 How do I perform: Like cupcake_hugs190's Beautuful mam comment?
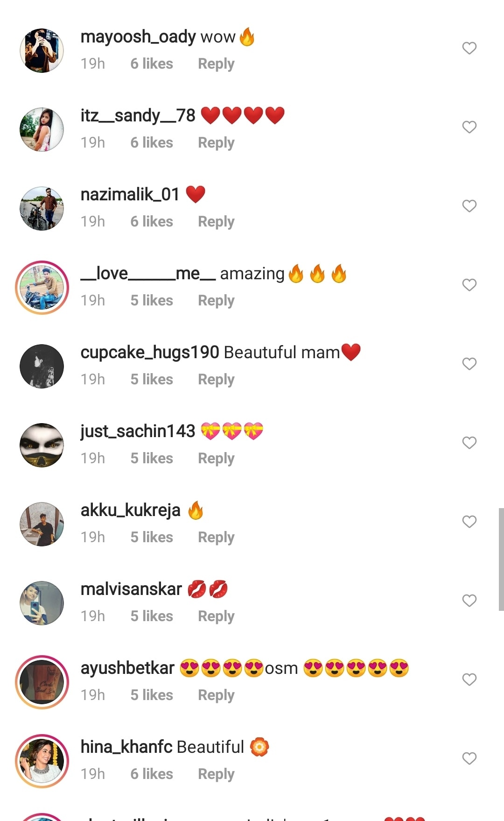coord(469,364)
